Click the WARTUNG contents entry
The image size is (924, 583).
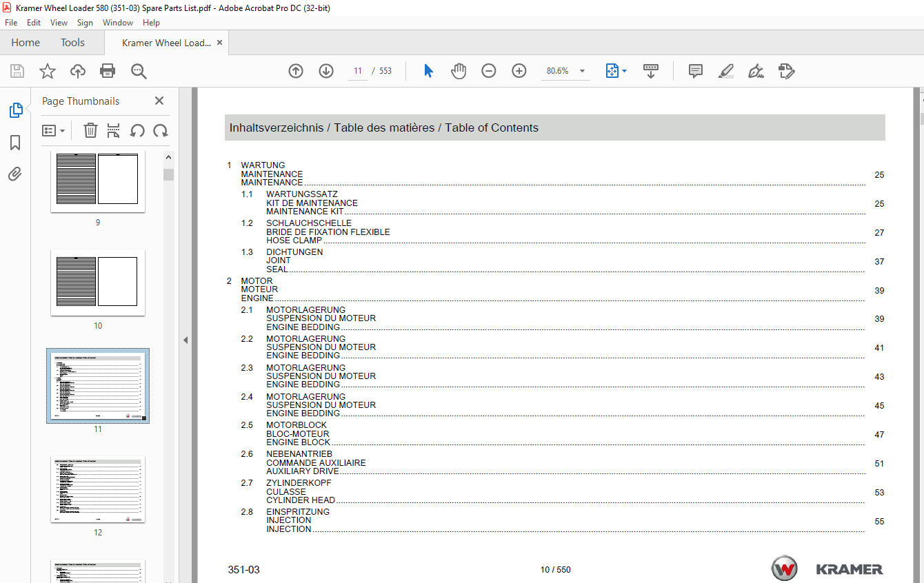point(263,165)
